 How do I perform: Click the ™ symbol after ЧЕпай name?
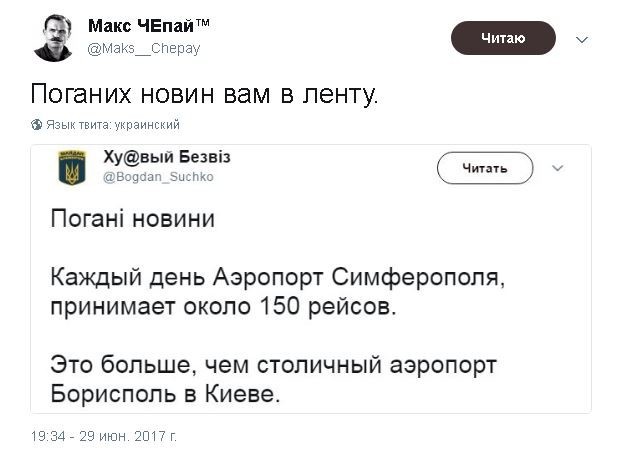point(203,24)
